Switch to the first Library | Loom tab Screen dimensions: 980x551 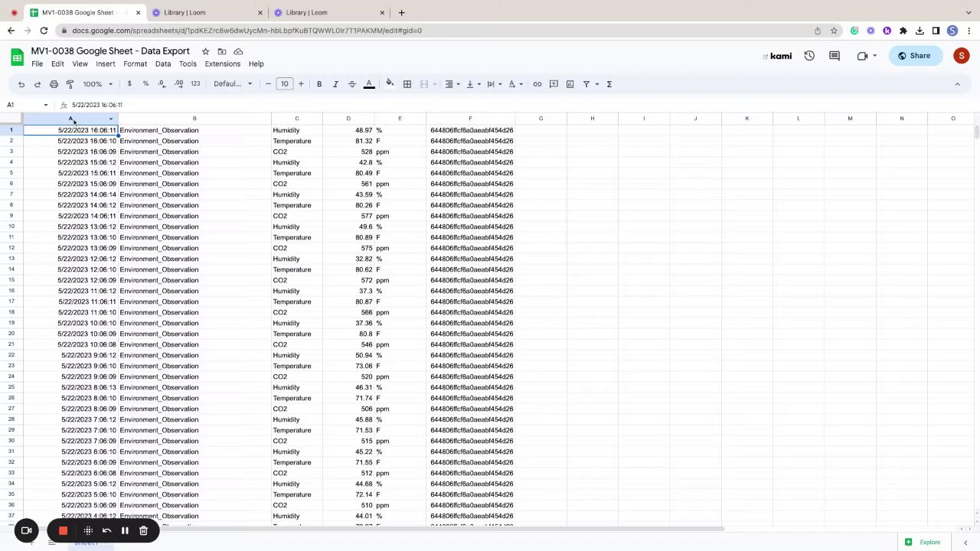(205, 12)
